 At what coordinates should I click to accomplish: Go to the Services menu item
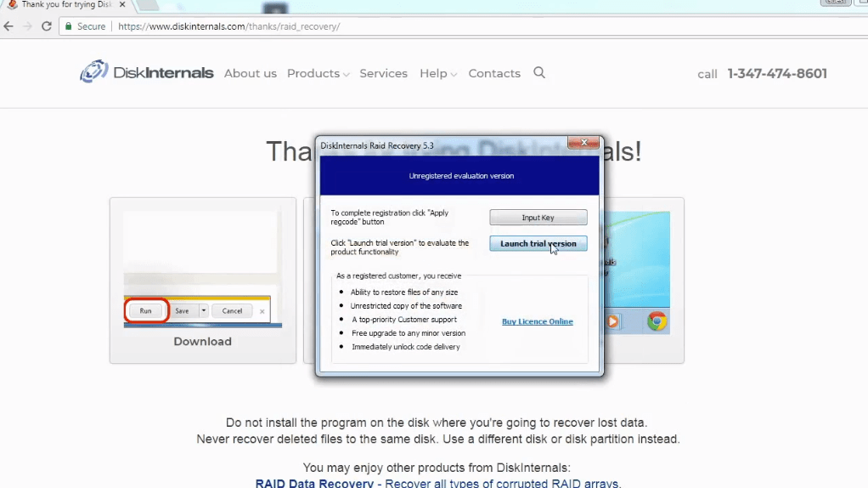[383, 74]
